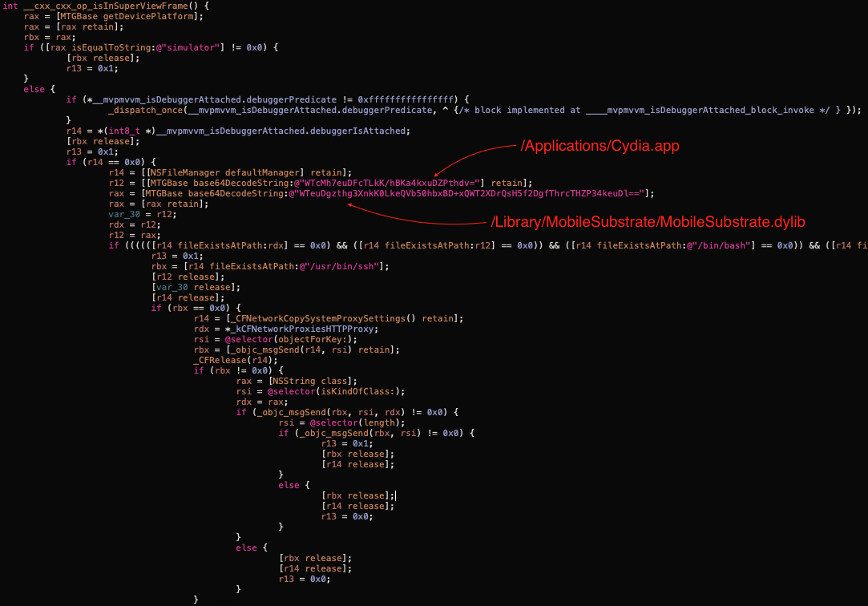Click the '_dispatch_once' call line
Image resolution: width=868 pixels, height=606 pixels.
click(484, 110)
